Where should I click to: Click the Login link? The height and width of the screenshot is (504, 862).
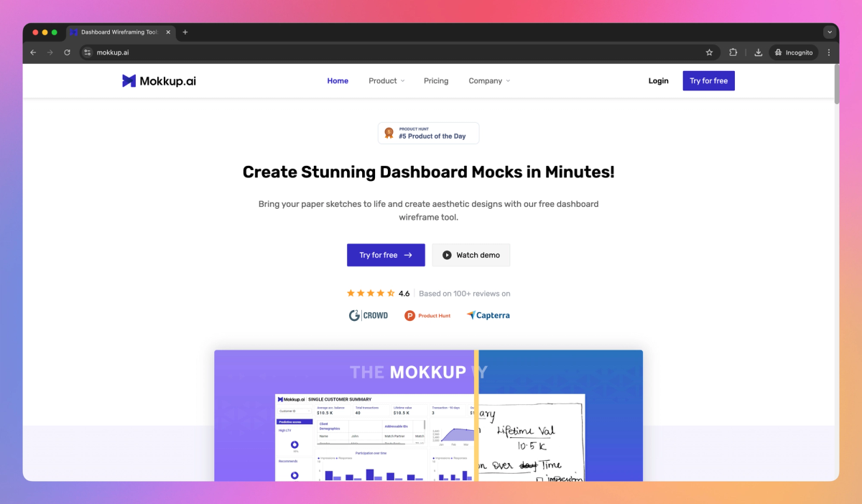658,81
